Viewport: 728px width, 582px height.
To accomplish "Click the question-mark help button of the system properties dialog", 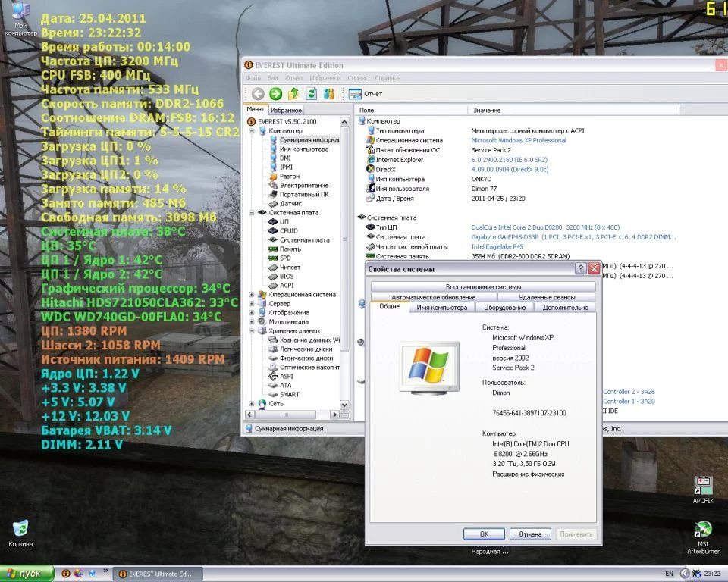I will click(x=580, y=268).
